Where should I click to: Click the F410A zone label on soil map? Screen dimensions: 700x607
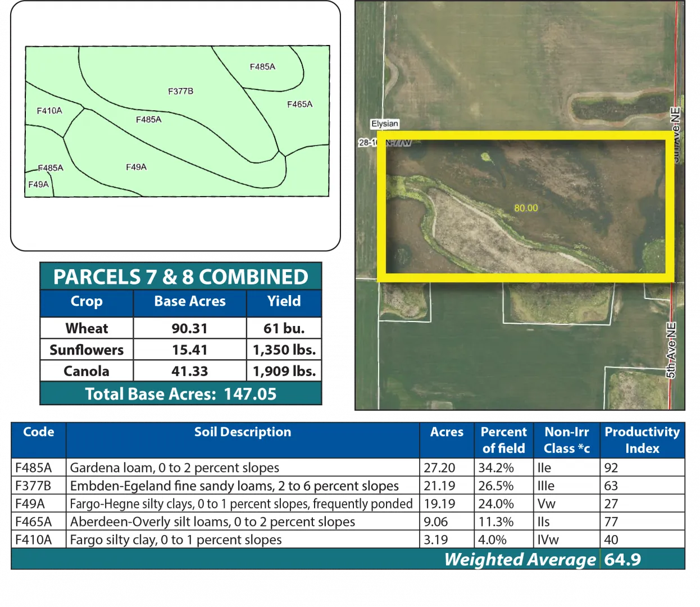(x=49, y=111)
